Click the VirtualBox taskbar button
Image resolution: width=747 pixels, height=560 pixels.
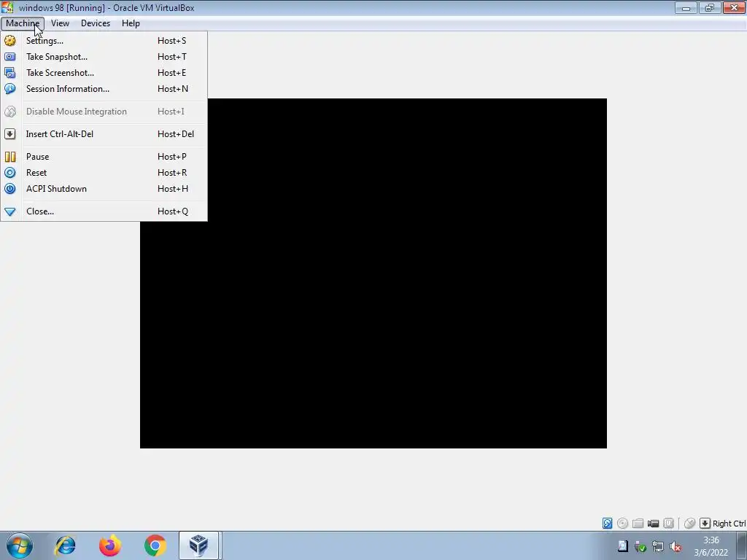pyautogui.click(x=198, y=545)
